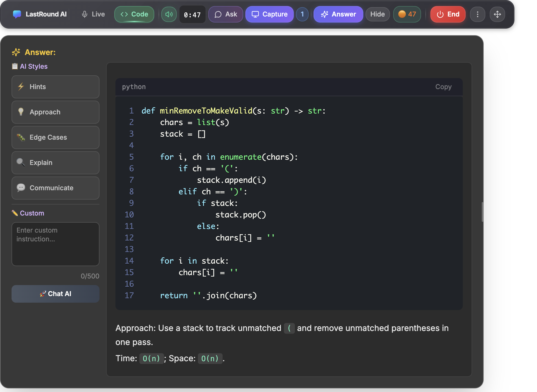Toggle Live microphone mode

[x=93, y=14]
